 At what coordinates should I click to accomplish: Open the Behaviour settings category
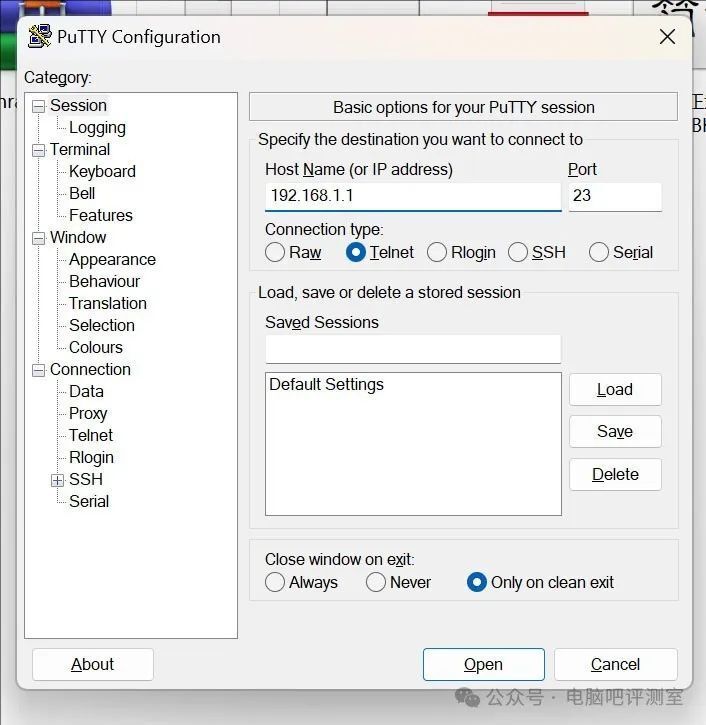[104, 281]
